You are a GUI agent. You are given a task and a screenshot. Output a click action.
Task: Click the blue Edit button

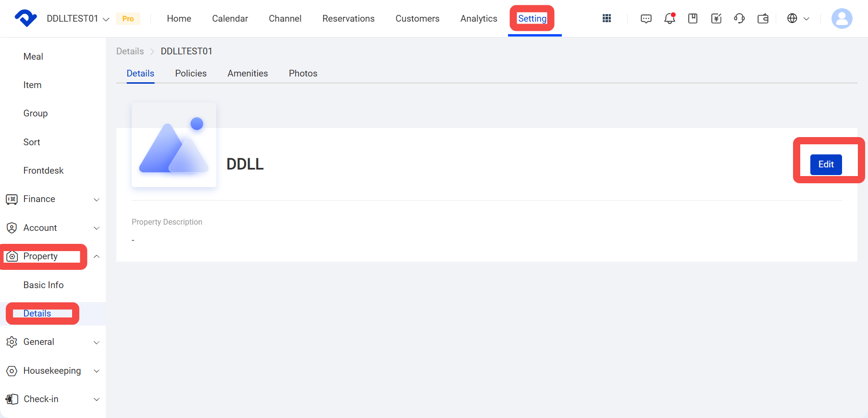(x=826, y=165)
